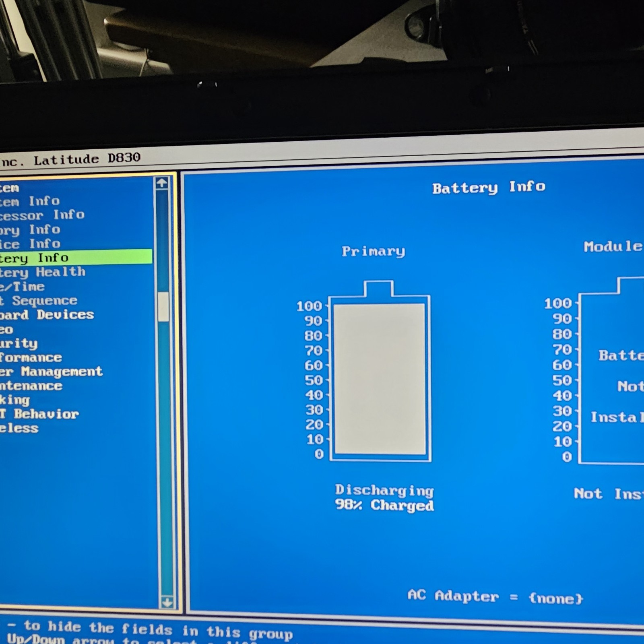Expand the Onboard Devices group
The height and width of the screenshot is (644, 644).
pos(47,315)
